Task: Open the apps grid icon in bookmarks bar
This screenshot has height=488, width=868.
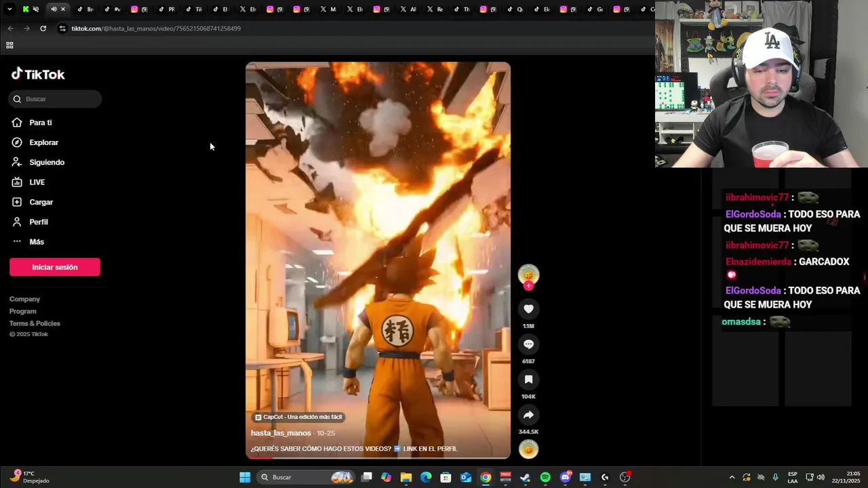Action: click(9, 45)
